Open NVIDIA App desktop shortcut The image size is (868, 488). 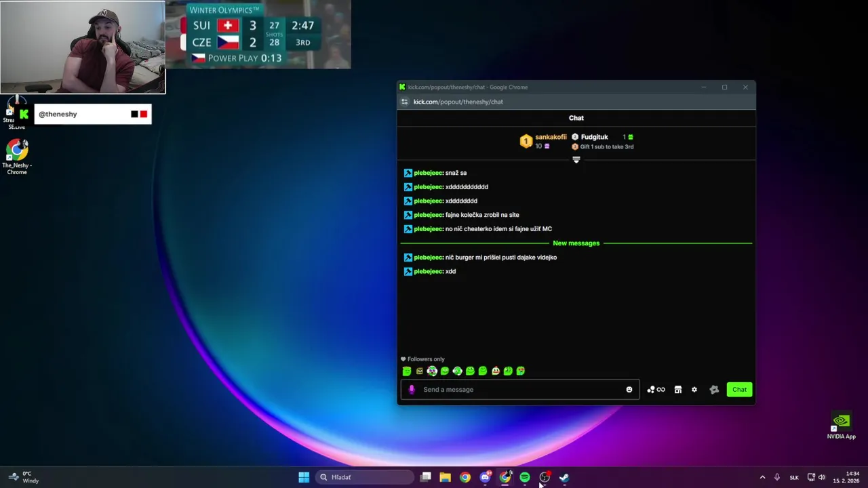tap(841, 426)
